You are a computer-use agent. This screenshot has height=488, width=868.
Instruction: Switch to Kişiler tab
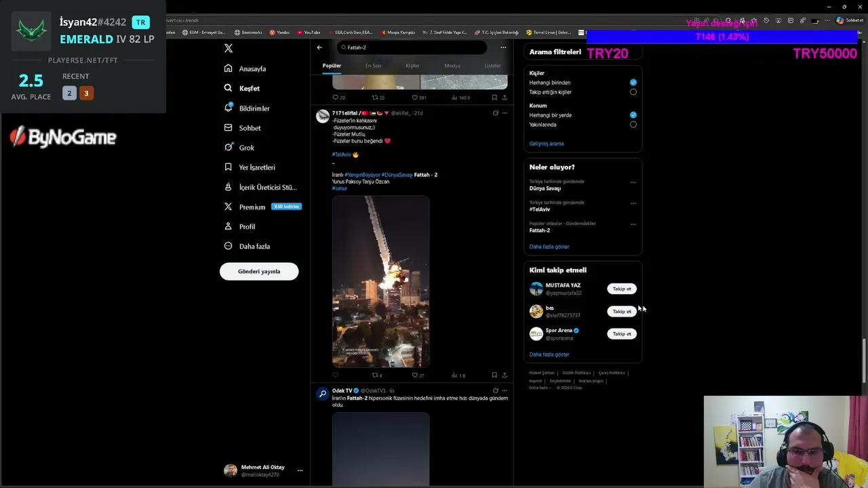pos(412,66)
